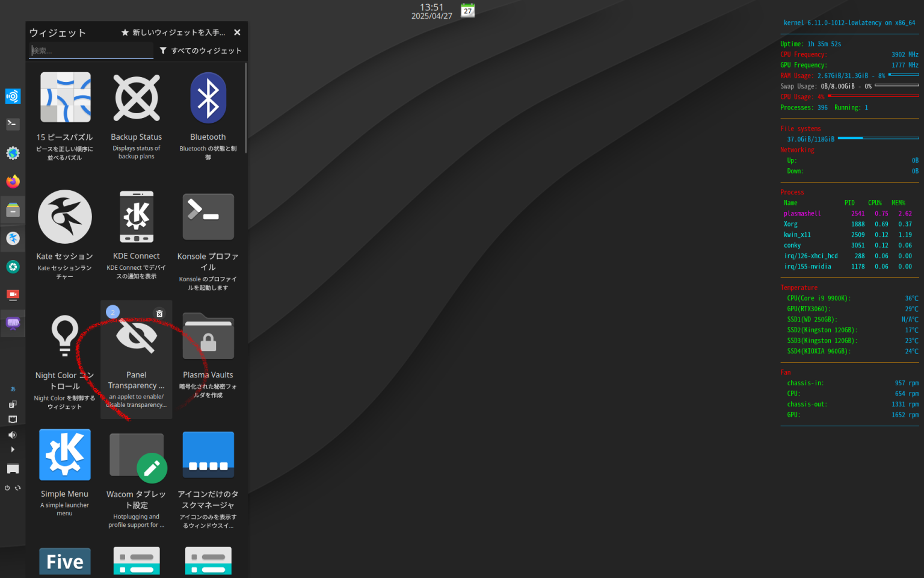
Task: Select the Five widget icon
Action: point(65,561)
